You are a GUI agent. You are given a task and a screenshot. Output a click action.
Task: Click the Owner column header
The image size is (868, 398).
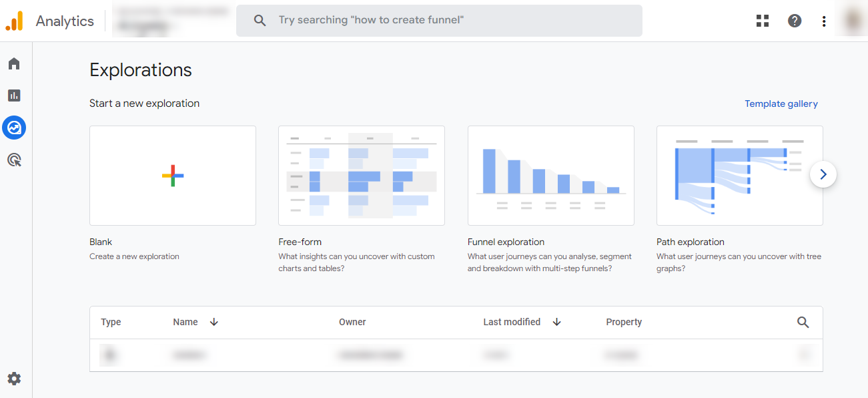click(352, 322)
